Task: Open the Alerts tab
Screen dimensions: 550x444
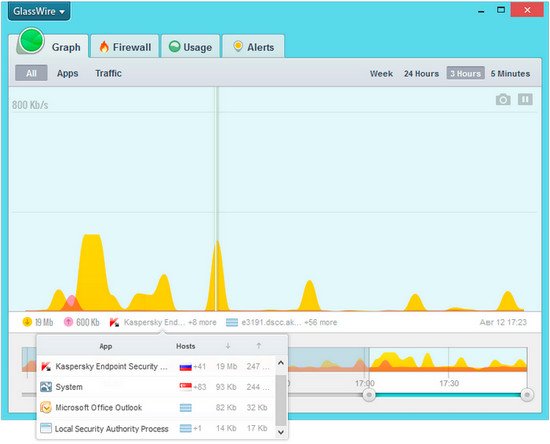Action: (253, 47)
